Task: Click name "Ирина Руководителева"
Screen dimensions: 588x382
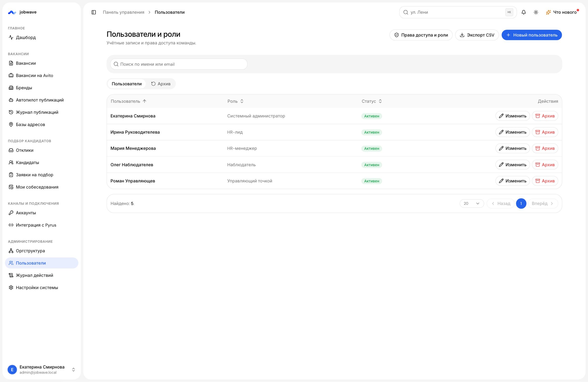Action: (x=135, y=132)
